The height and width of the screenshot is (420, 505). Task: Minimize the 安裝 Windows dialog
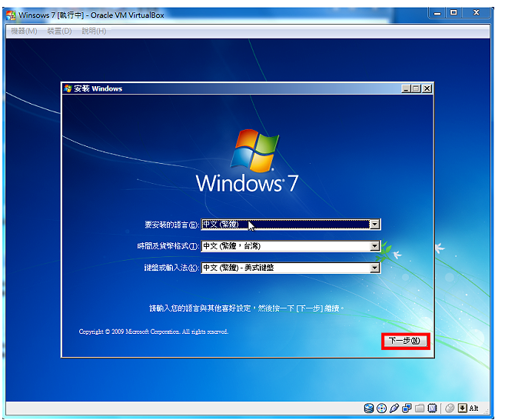[406, 88]
